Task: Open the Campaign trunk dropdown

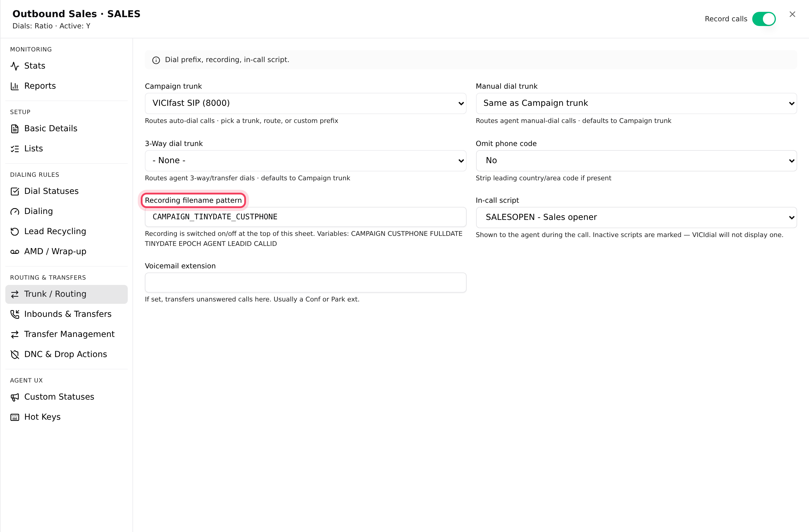Action: (305, 103)
